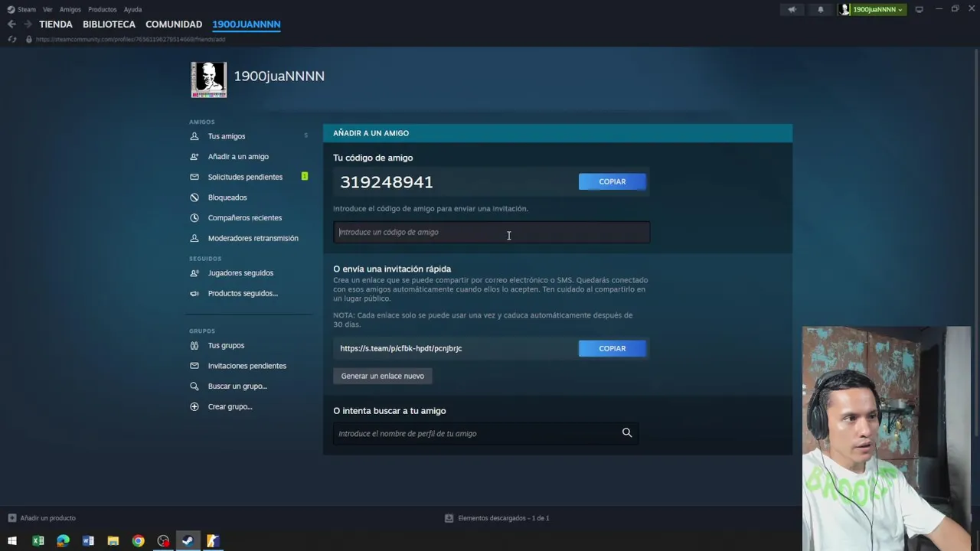The image size is (980, 551).
Task: Click Añadir un producto at bottom left
Action: [x=42, y=518]
